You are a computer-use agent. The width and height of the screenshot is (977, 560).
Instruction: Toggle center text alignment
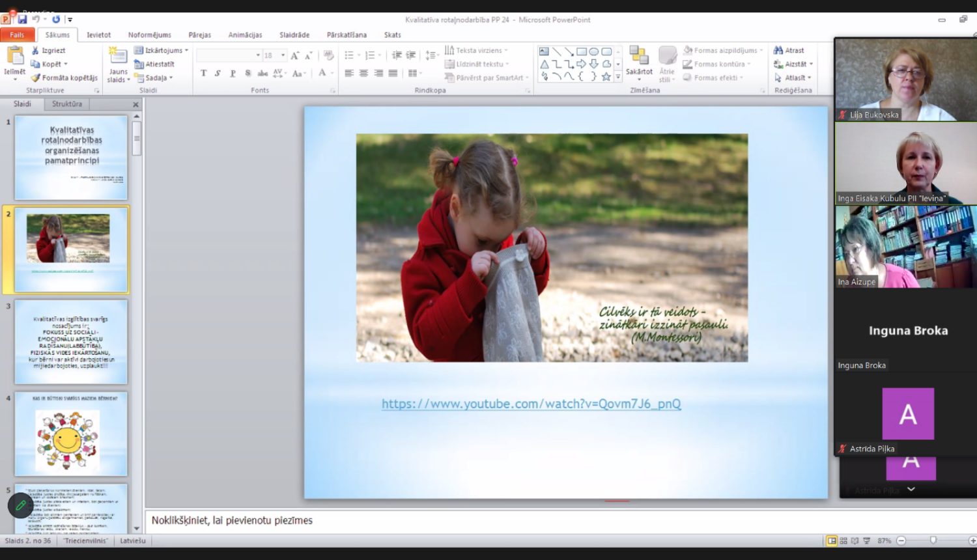pos(363,74)
